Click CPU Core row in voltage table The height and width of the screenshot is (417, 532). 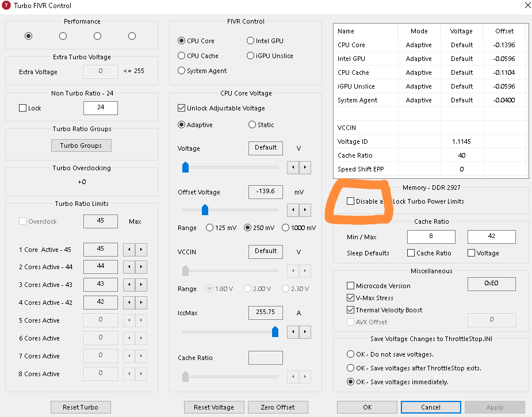pyautogui.click(x=431, y=45)
